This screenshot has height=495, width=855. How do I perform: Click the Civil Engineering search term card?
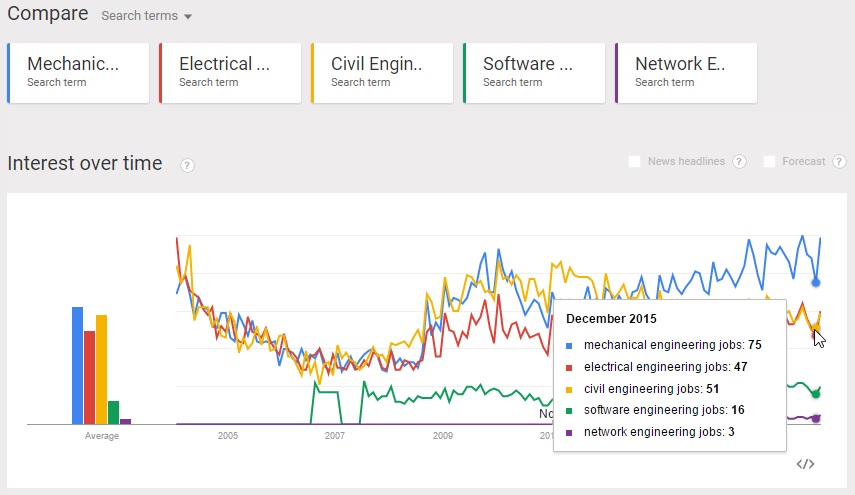click(x=383, y=73)
